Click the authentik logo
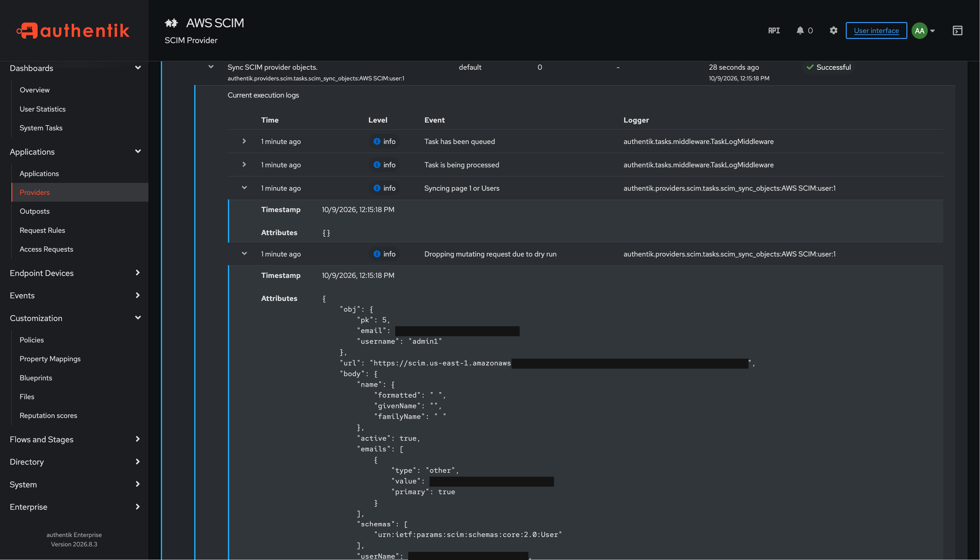Screen dimensions: 980x560 (x=73, y=31)
